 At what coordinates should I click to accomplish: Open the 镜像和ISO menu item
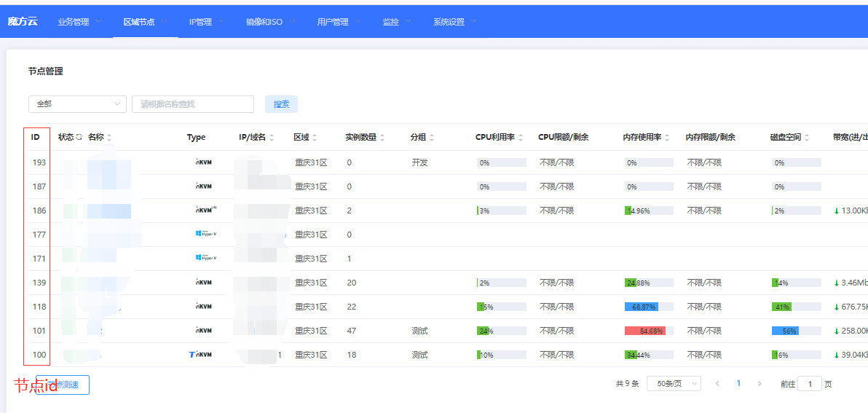click(264, 22)
